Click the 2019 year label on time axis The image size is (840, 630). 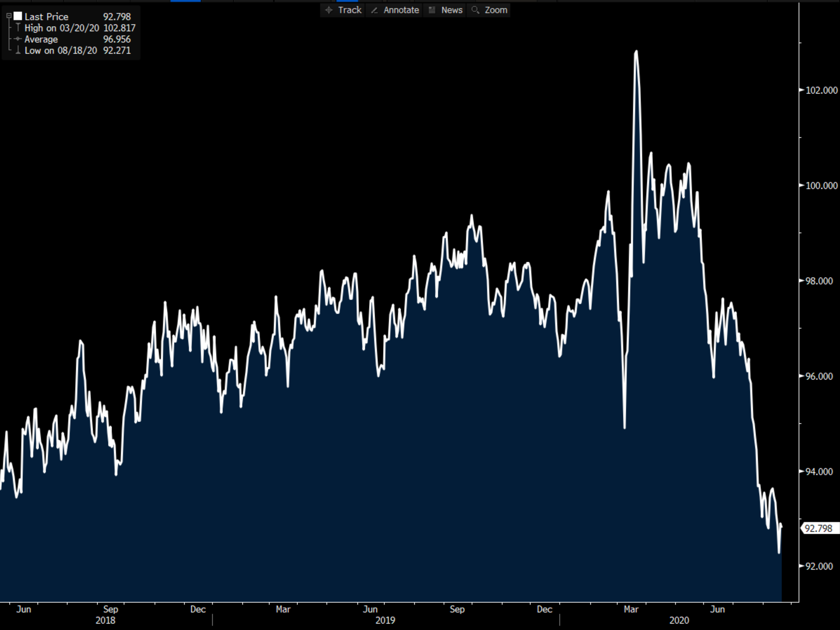[x=385, y=620]
